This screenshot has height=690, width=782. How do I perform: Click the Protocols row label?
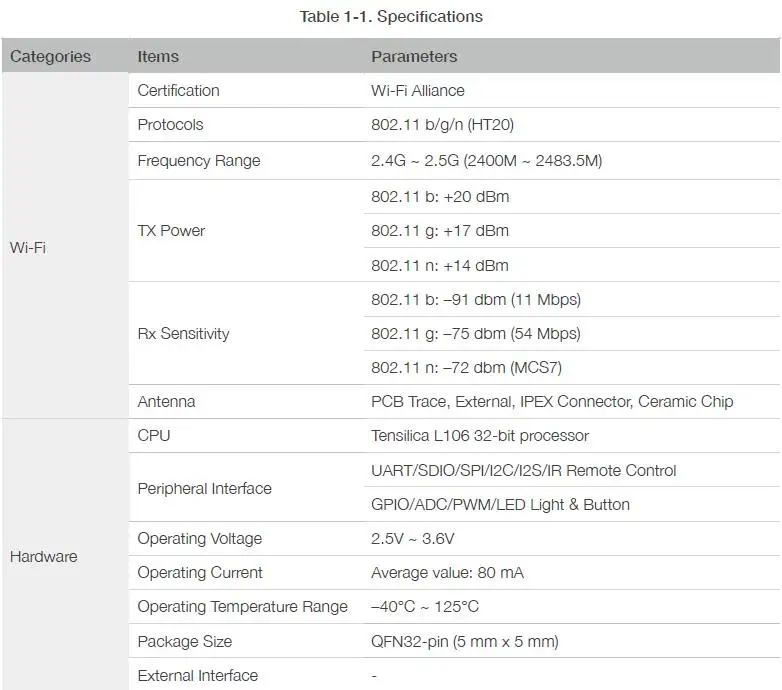pos(170,124)
